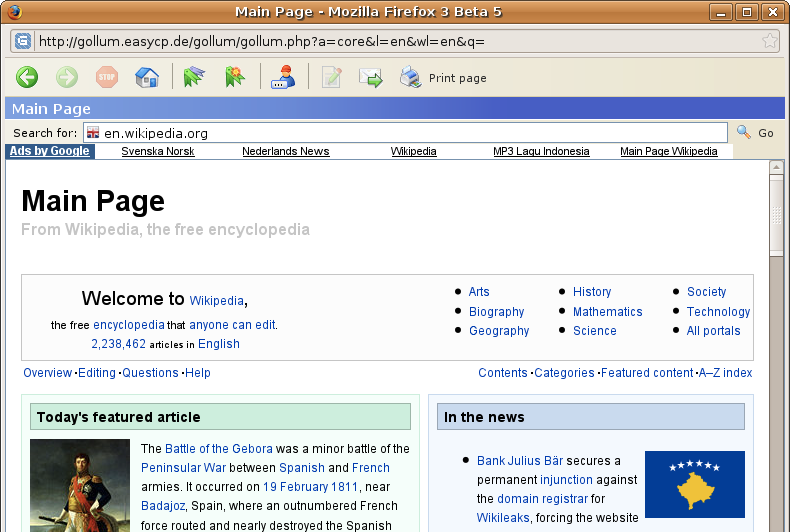
Task: Click the magnifier search icon
Action: click(744, 132)
